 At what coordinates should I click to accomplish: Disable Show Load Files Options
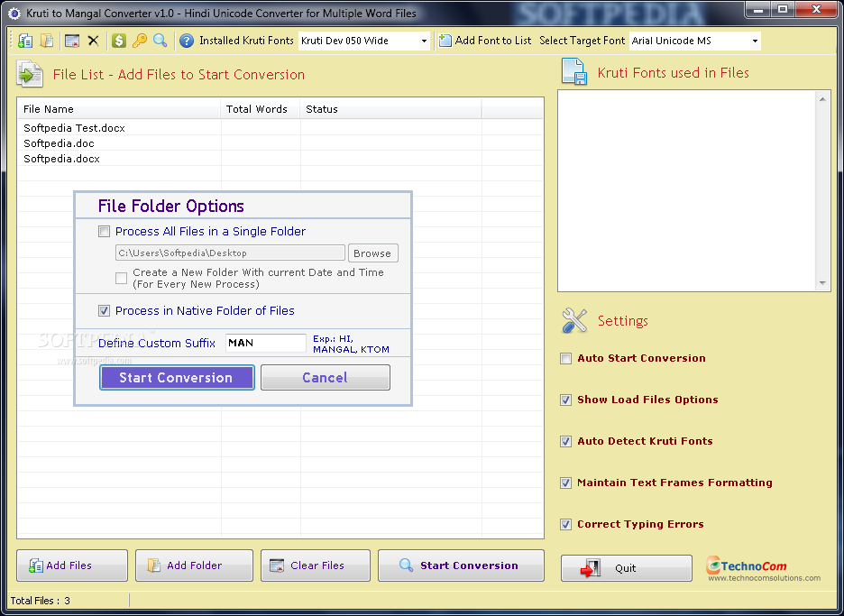pyautogui.click(x=565, y=400)
